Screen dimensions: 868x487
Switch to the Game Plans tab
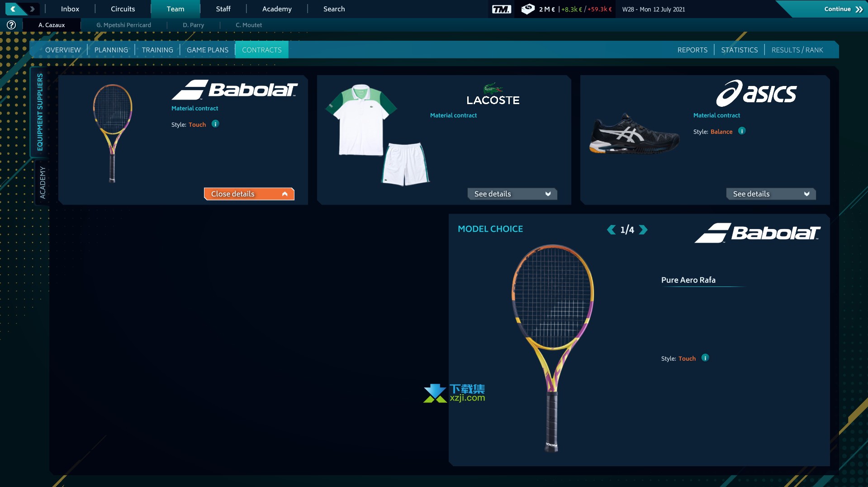pos(208,50)
